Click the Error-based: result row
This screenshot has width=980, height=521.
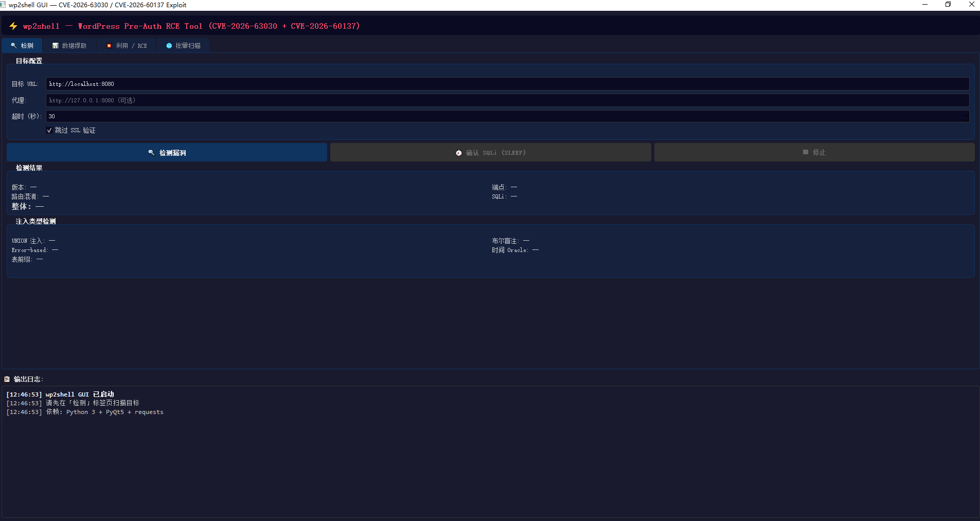pos(35,250)
